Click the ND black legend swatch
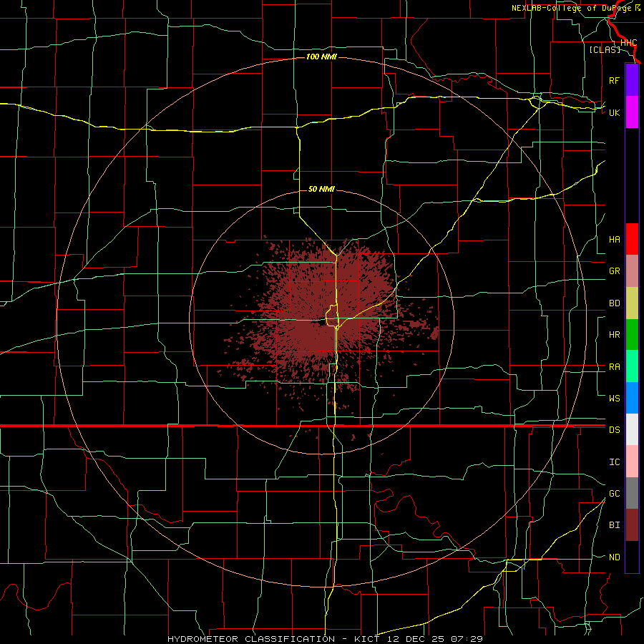 632,557
